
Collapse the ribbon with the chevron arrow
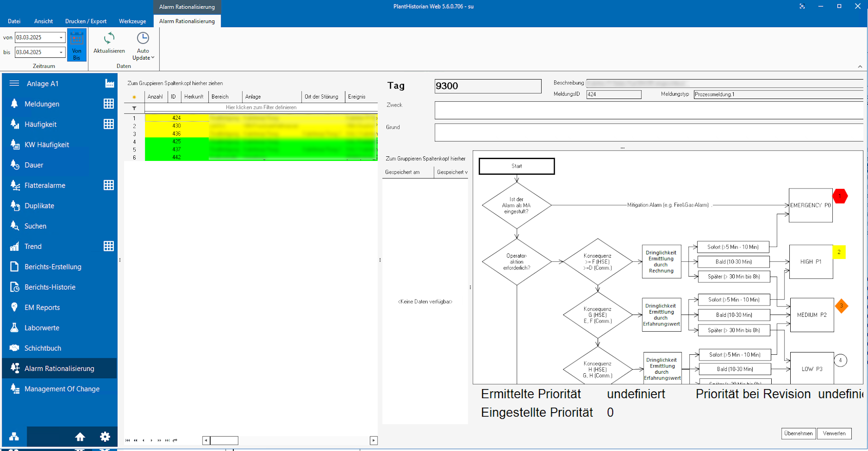click(x=860, y=66)
